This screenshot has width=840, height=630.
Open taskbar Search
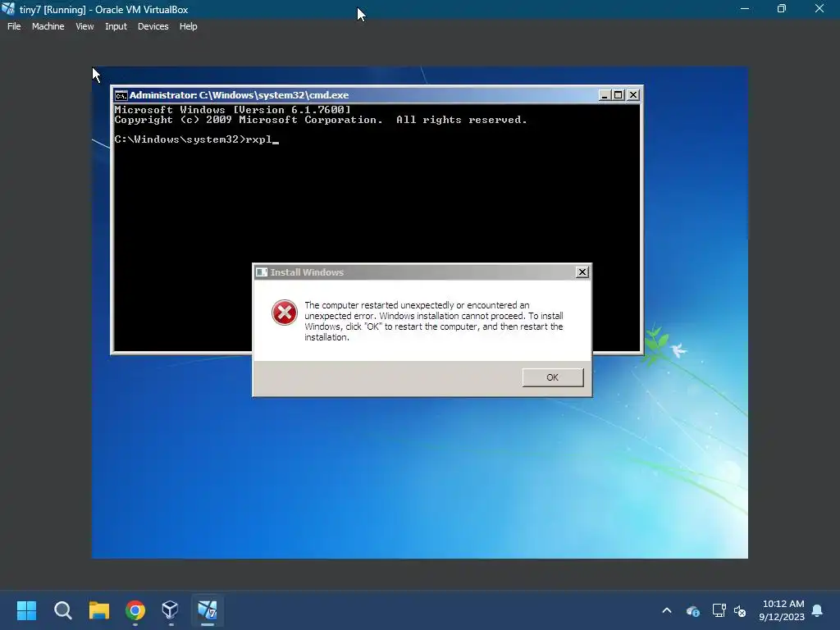click(62, 610)
